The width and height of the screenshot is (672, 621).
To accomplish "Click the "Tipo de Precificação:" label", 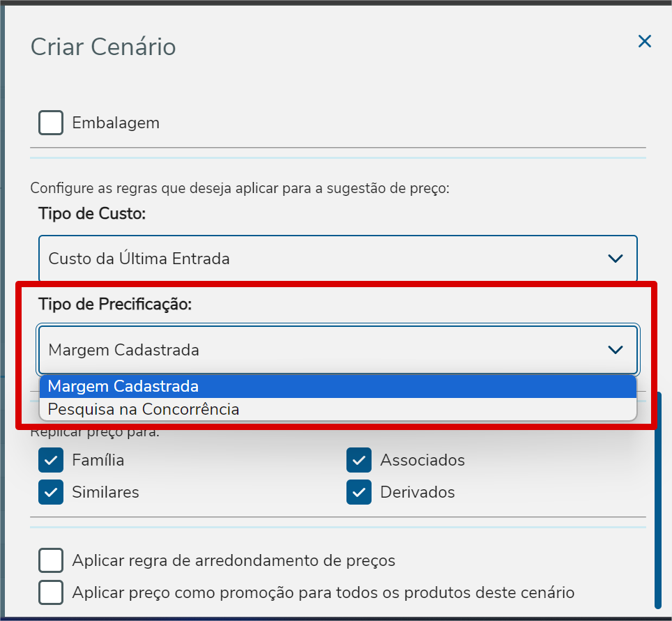I will point(115,305).
